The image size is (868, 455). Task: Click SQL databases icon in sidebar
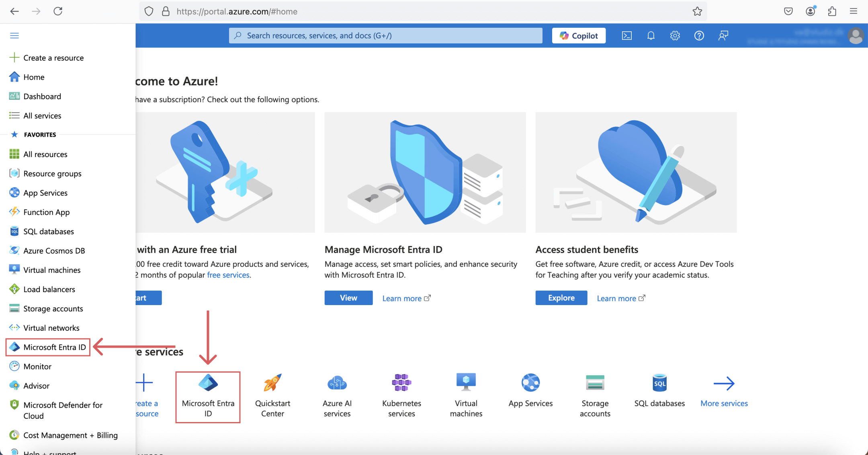(x=14, y=232)
